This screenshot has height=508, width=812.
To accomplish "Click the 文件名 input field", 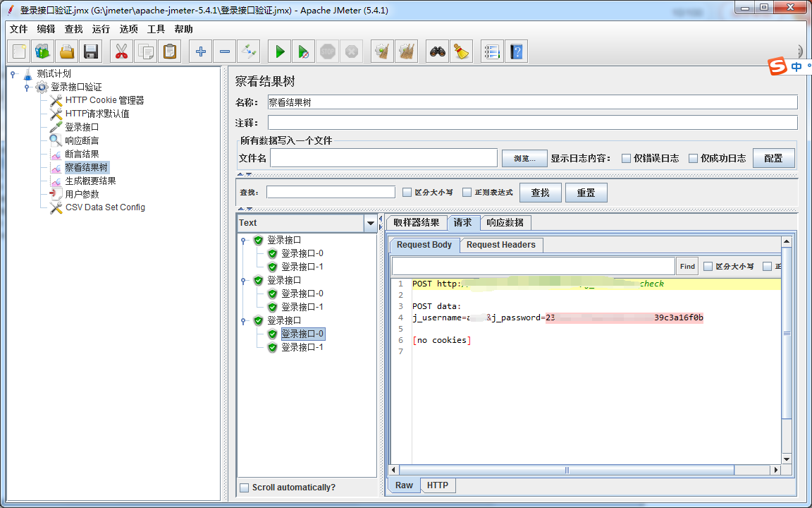I will point(383,158).
